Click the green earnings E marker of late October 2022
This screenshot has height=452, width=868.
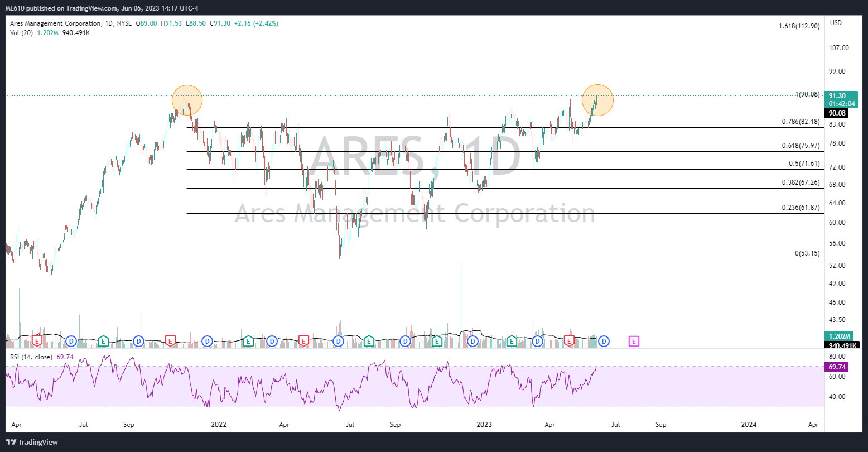pyautogui.click(x=437, y=340)
